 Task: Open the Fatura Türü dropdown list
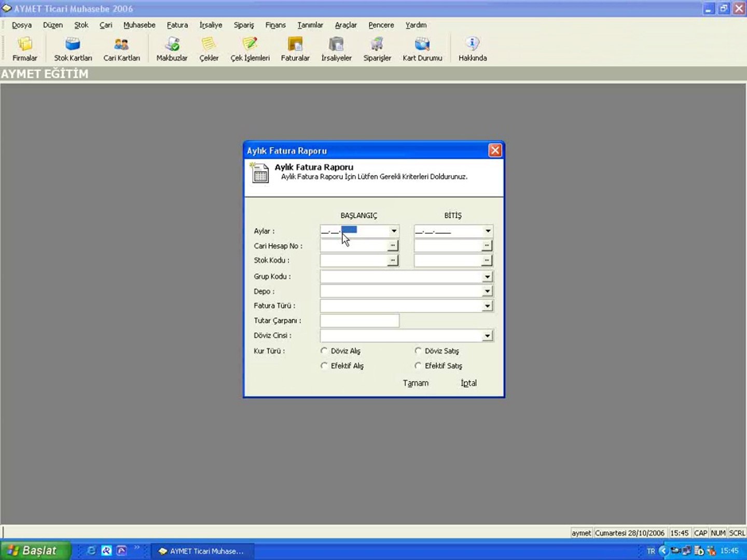[487, 306]
